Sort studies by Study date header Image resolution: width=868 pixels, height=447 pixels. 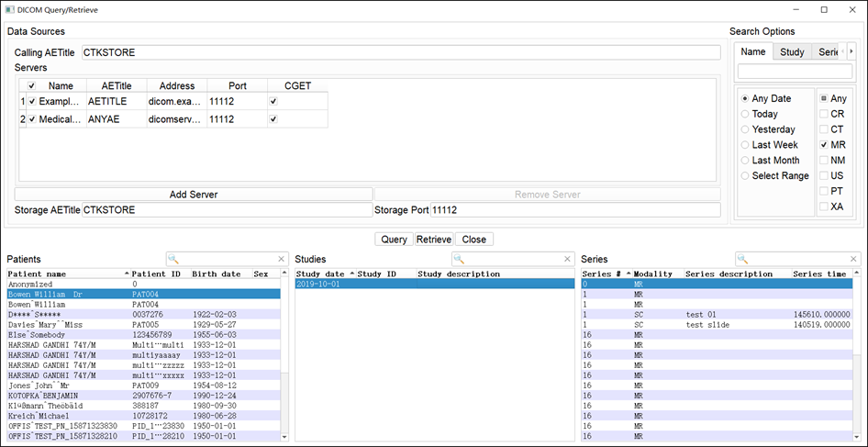(320, 274)
